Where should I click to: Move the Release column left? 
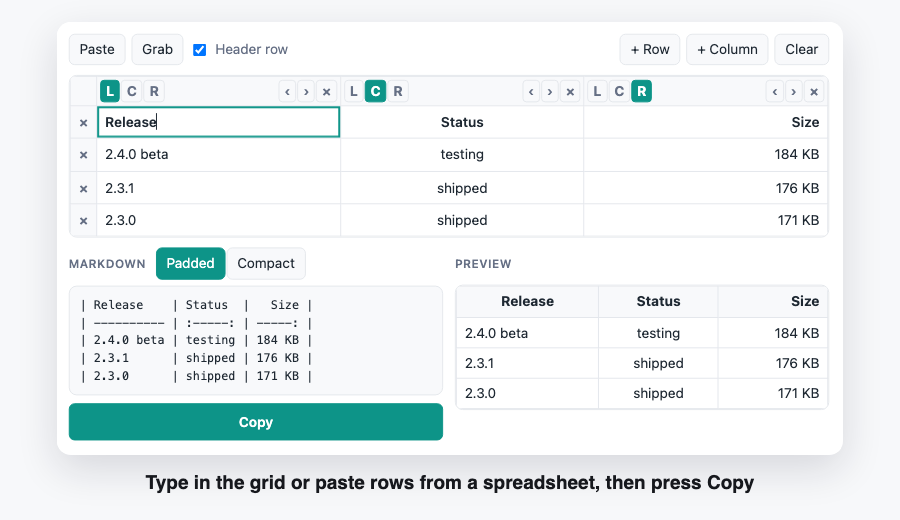288,91
